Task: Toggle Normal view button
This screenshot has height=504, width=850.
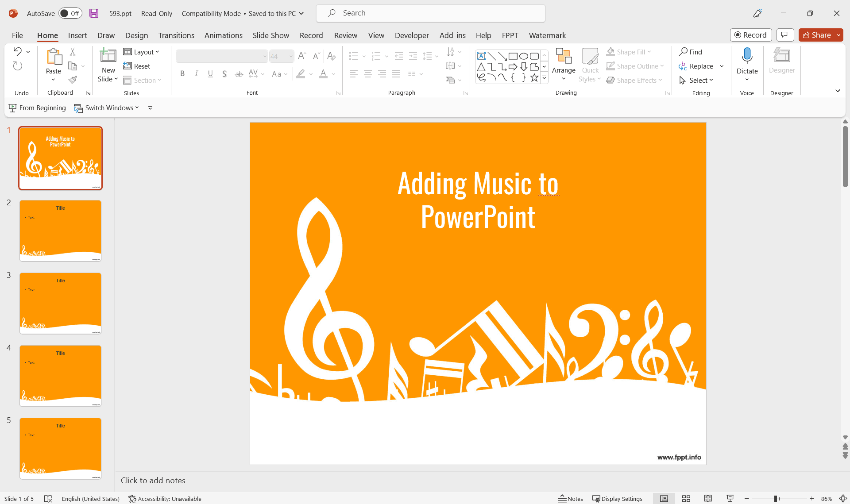Action: (664, 499)
